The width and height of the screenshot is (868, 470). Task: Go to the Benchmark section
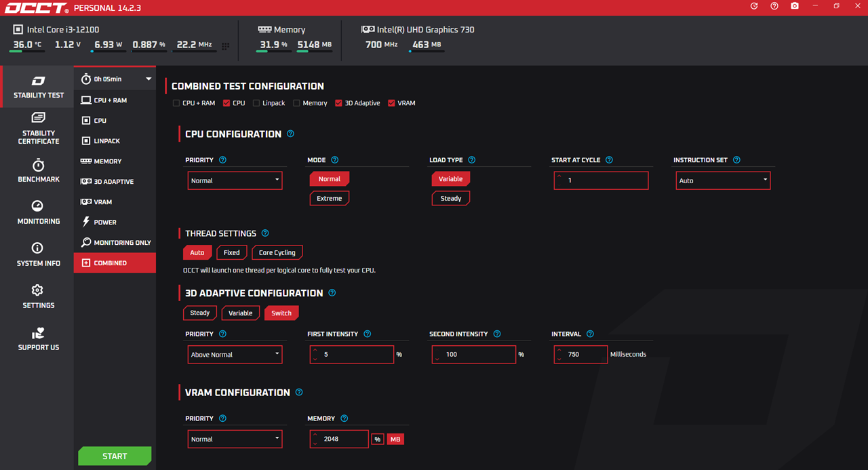[39, 171]
